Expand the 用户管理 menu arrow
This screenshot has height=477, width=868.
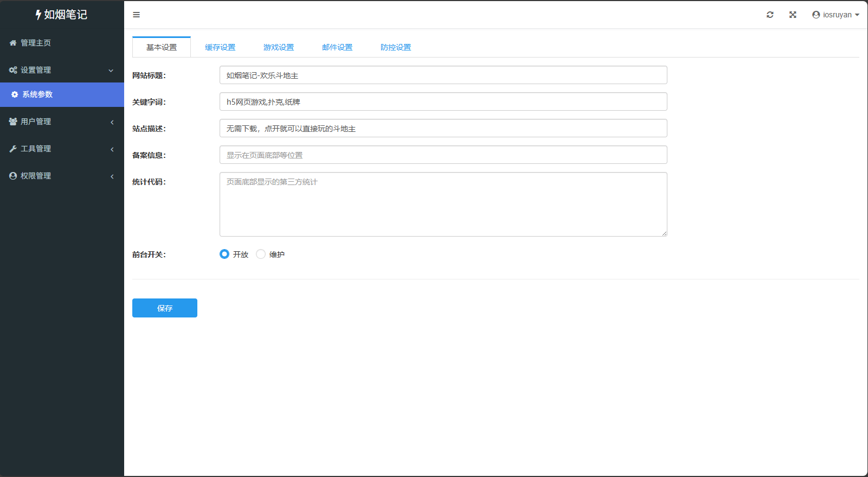click(x=112, y=122)
